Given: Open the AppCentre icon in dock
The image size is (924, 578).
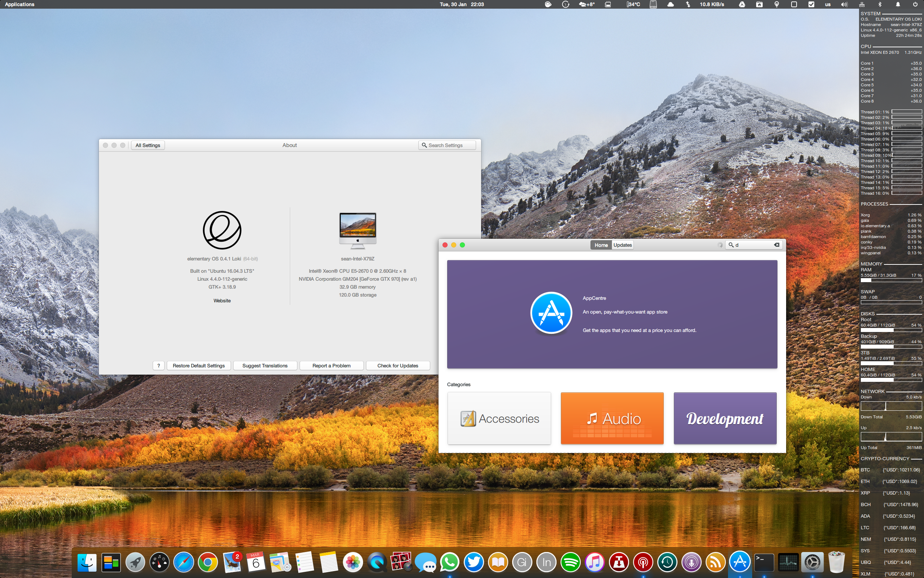Looking at the screenshot, I should coord(740,561).
